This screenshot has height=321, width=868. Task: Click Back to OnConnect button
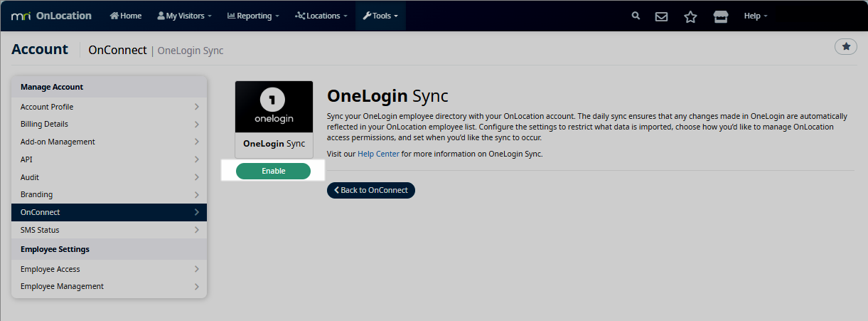[370, 190]
